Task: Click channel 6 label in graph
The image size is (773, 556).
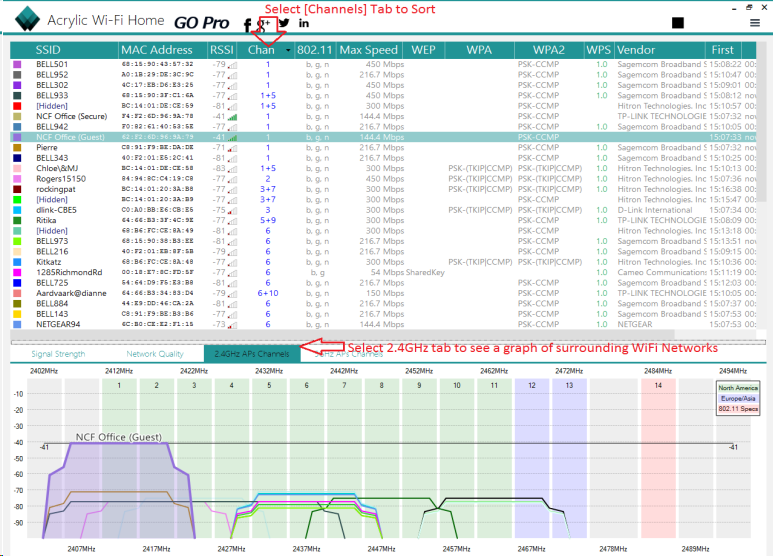Action: [x=307, y=385]
